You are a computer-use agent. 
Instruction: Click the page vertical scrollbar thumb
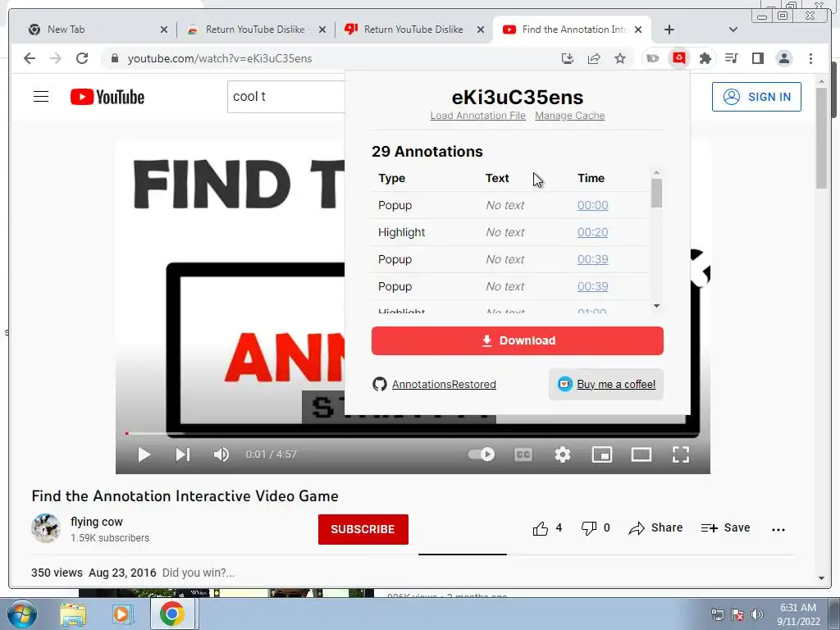[821, 138]
